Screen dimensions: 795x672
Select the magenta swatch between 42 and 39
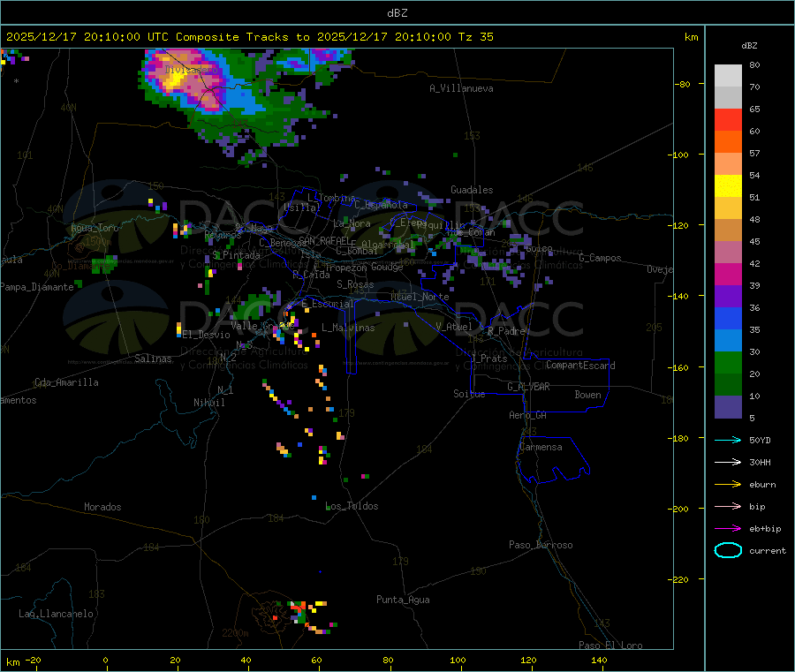coord(728,274)
